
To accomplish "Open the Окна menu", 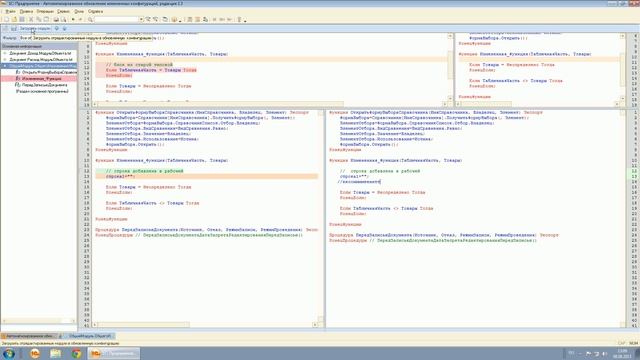I will [79, 11].
